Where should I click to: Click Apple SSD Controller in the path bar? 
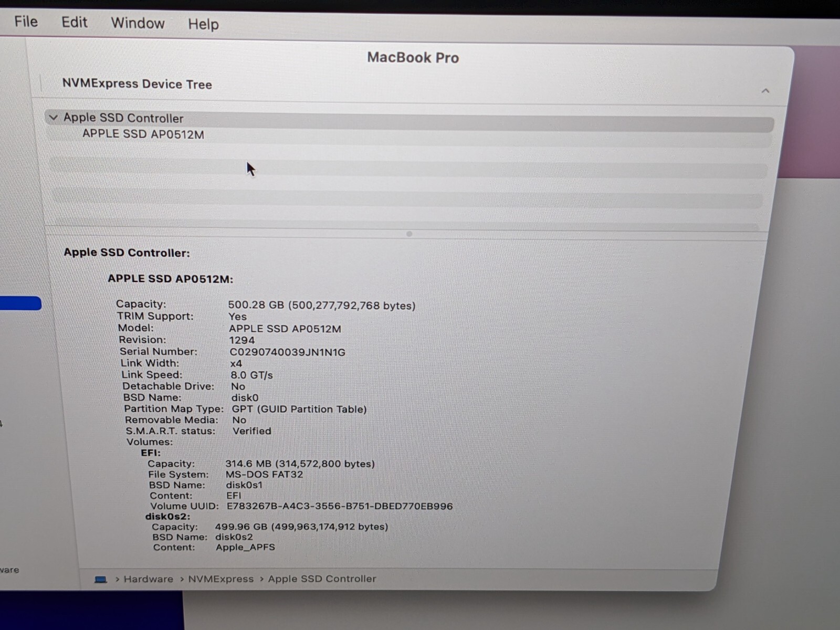tap(322, 579)
